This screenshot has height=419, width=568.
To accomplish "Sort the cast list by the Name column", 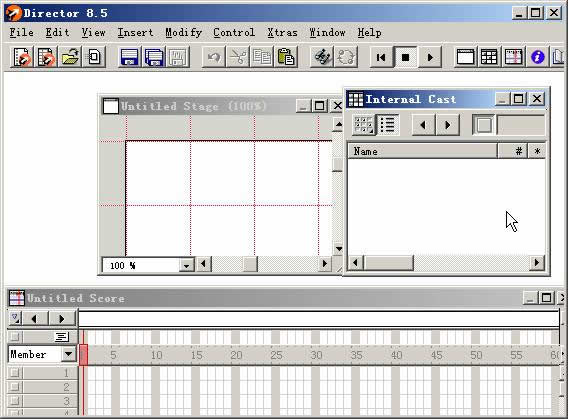I will point(422,151).
